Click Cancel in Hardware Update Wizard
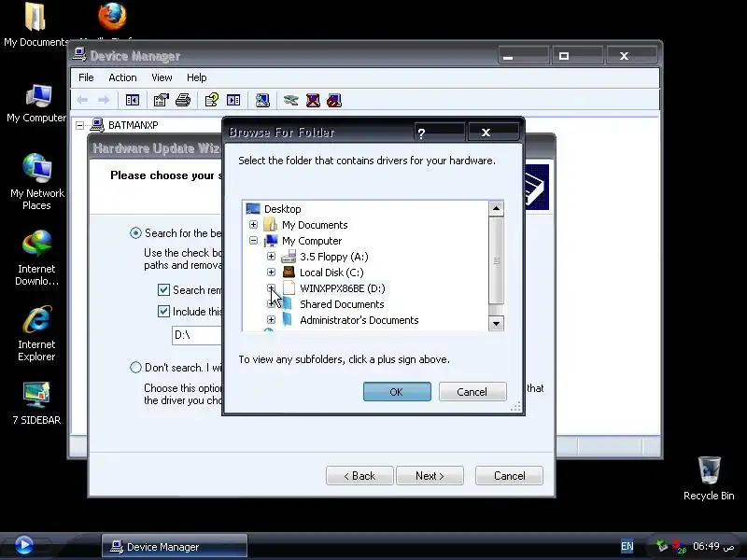The image size is (747, 560). [509, 476]
